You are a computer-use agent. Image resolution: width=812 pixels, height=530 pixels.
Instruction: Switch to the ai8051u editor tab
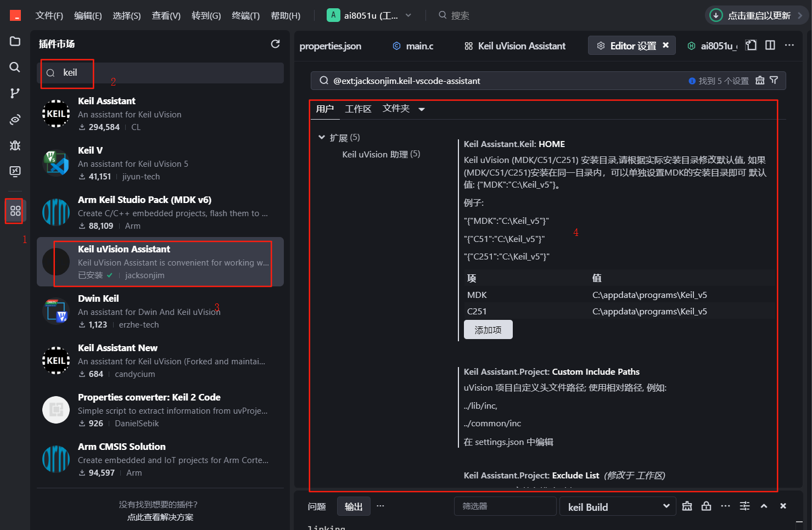click(713, 46)
